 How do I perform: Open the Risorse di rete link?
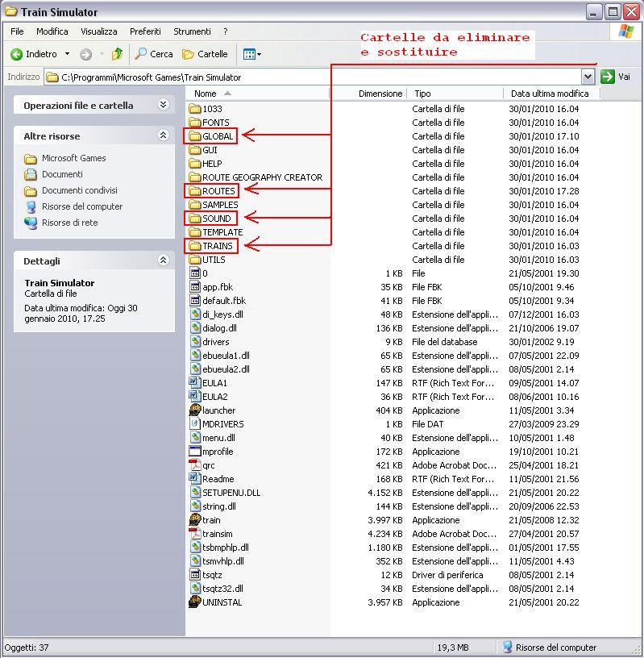click(69, 223)
